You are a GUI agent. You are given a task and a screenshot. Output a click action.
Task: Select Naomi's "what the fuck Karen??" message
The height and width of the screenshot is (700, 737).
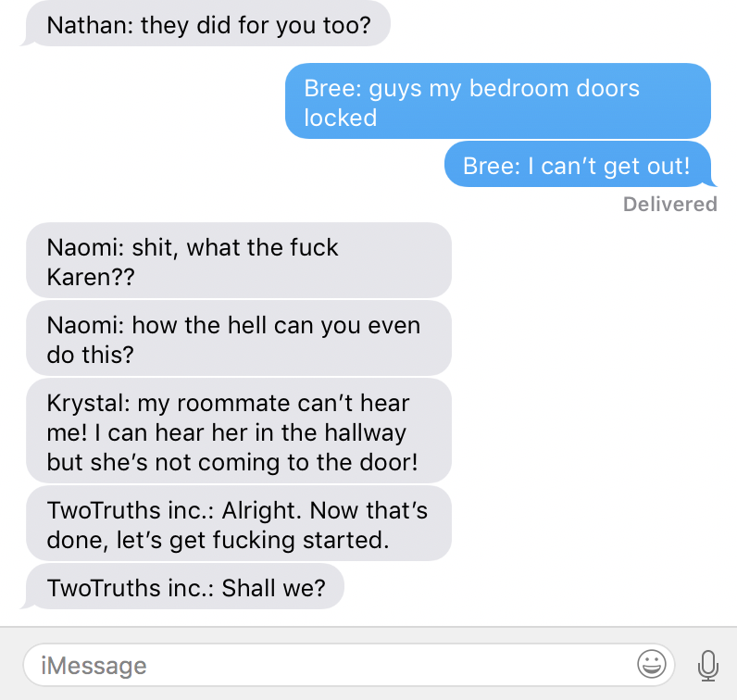239,260
